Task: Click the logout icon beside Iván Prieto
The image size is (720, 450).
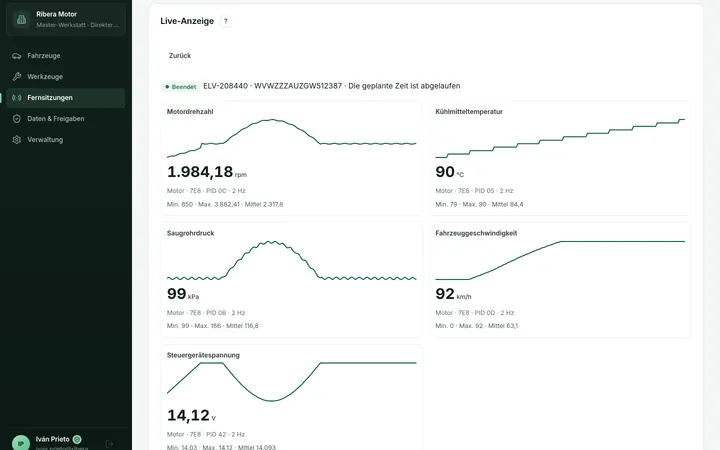Action: (x=109, y=444)
